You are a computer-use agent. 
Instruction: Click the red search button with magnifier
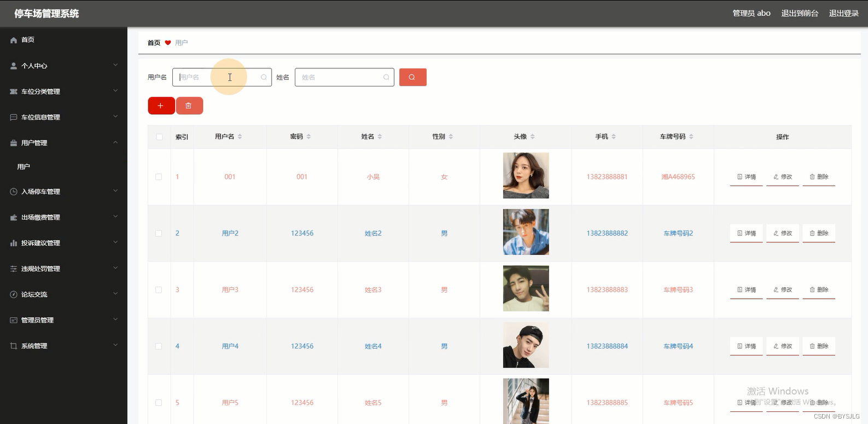pos(412,77)
